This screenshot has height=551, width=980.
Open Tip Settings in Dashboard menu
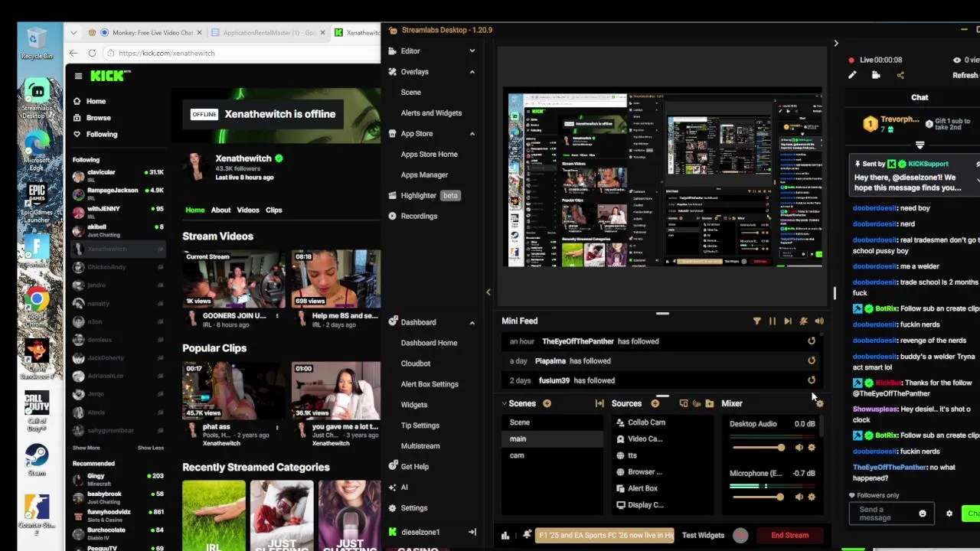pyautogui.click(x=420, y=425)
